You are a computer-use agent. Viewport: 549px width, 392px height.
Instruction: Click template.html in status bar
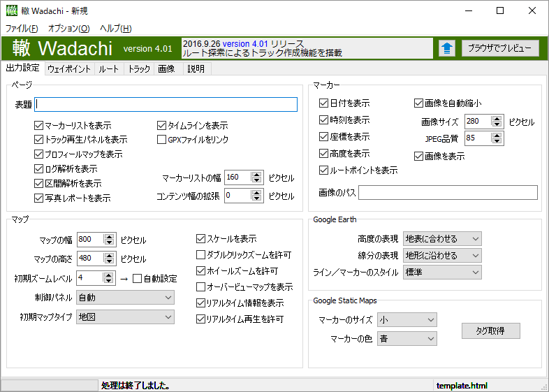click(462, 386)
